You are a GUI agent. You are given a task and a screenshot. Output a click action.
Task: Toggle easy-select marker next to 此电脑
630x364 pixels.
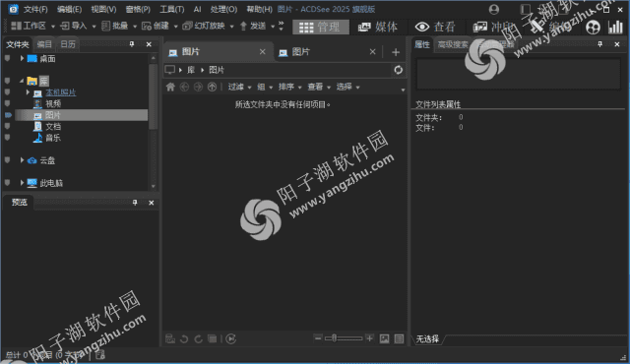pyautogui.click(x=7, y=183)
